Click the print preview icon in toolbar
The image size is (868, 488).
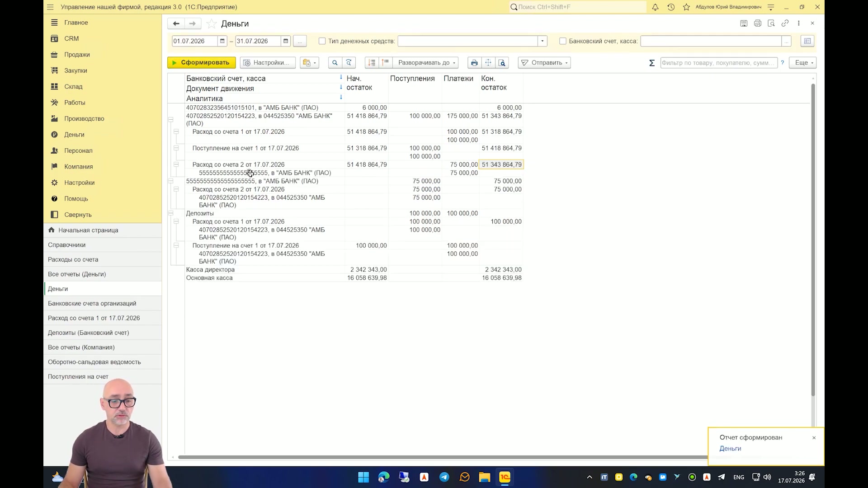click(x=502, y=63)
